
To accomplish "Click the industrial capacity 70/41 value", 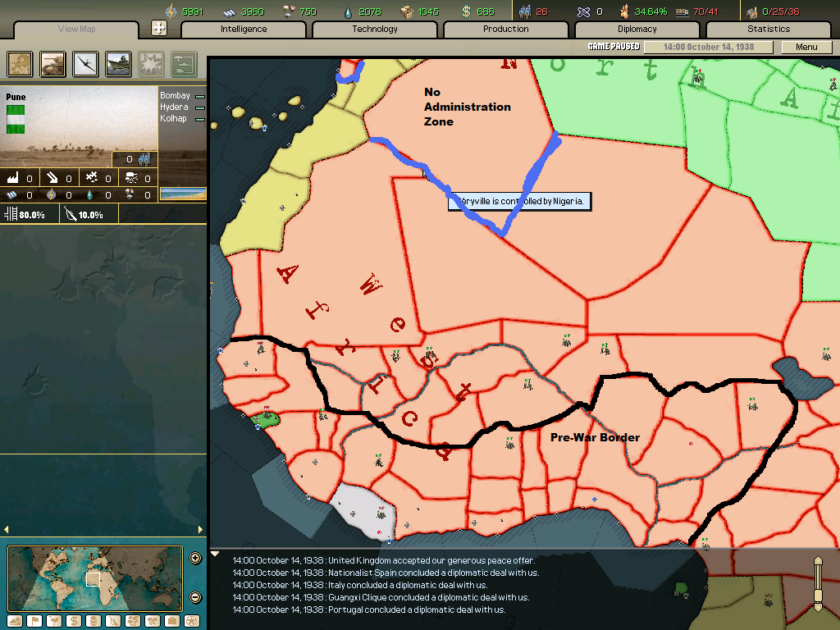I will (x=705, y=11).
